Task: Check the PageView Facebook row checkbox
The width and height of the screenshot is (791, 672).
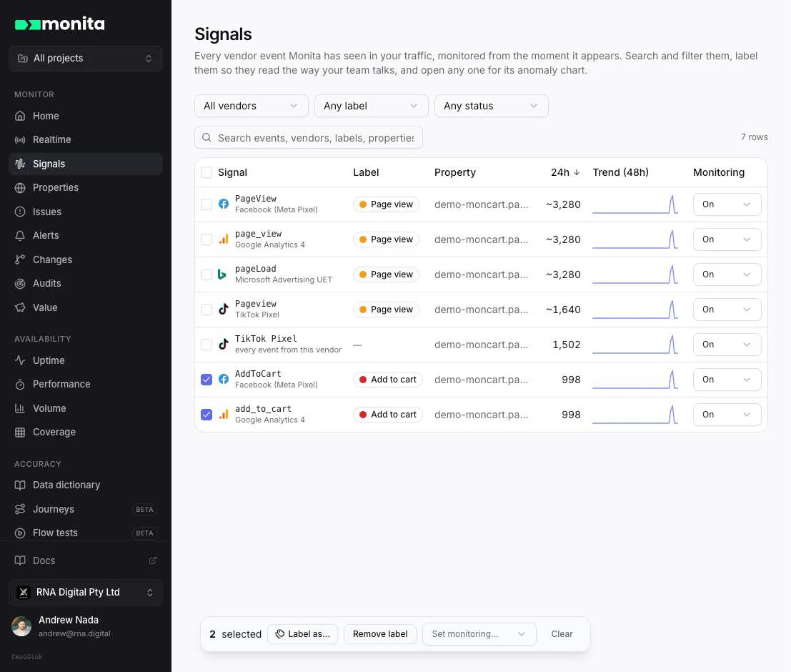Action: point(207,204)
